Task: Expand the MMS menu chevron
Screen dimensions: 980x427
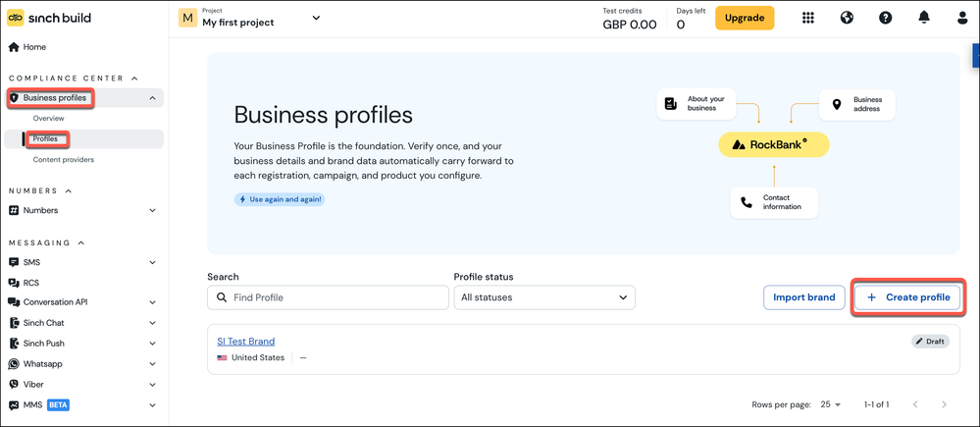Action: coord(152,405)
